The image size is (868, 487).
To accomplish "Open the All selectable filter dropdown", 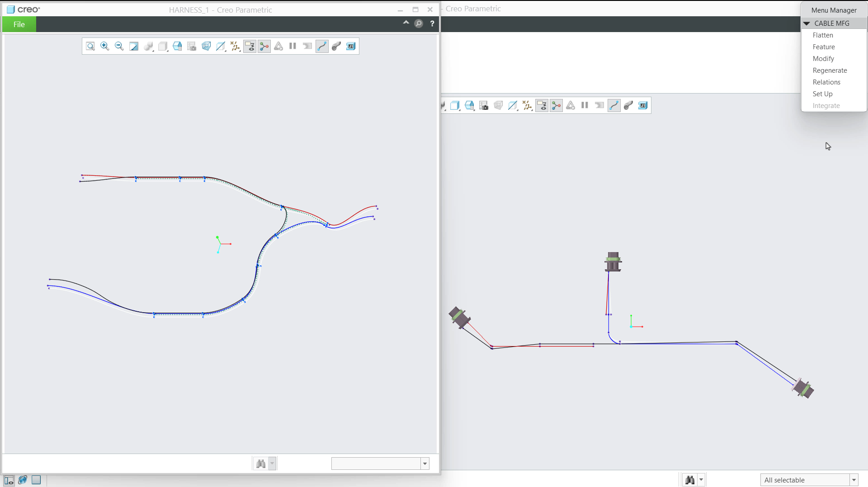I will [x=854, y=480].
